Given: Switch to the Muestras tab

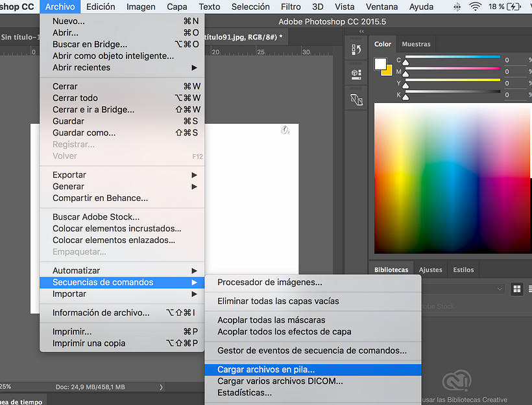Looking at the screenshot, I should tap(416, 44).
